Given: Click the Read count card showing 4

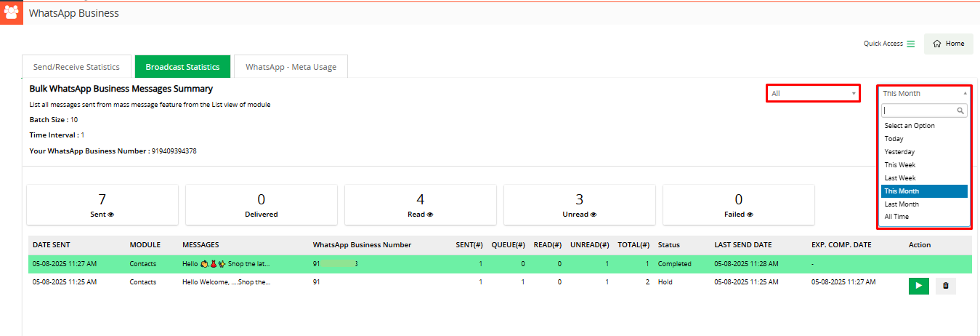Looking at the screenshot, I should click(421, 204).
